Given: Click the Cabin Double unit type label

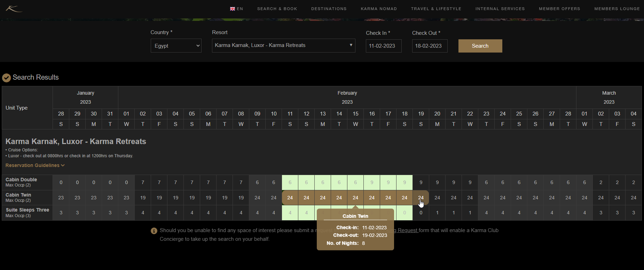Looking at the screenshot, I should tap(21, 180).
